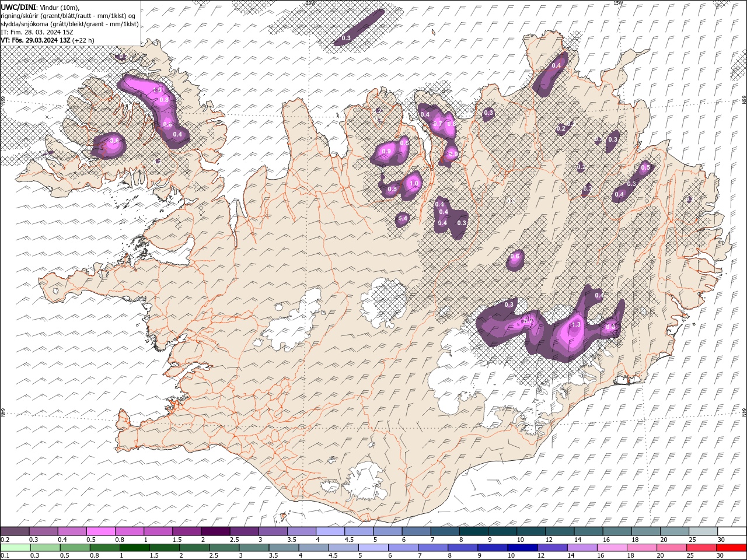Click the snowfall legend swatch between 0.2 and 0.3
The image size is (747, 560).
coord(15,531)
